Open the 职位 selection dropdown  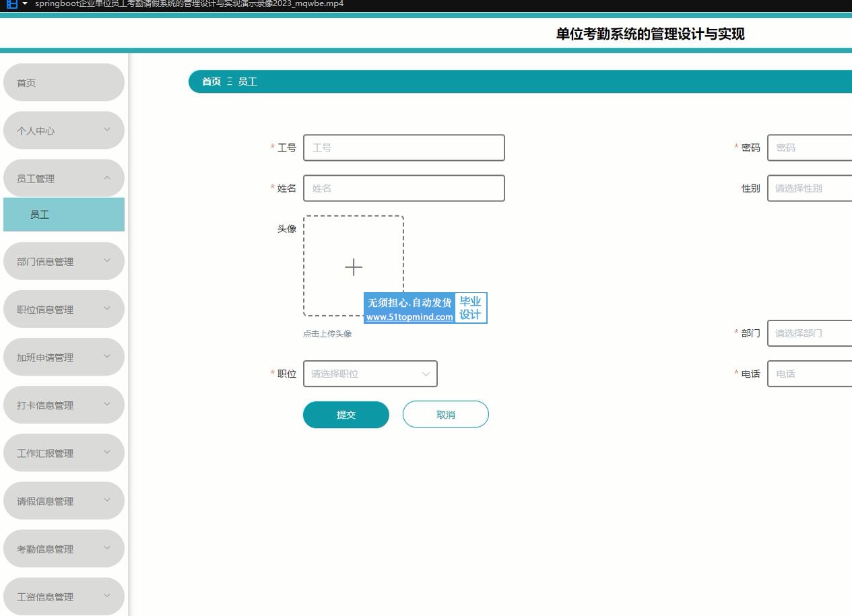point(370,374)
